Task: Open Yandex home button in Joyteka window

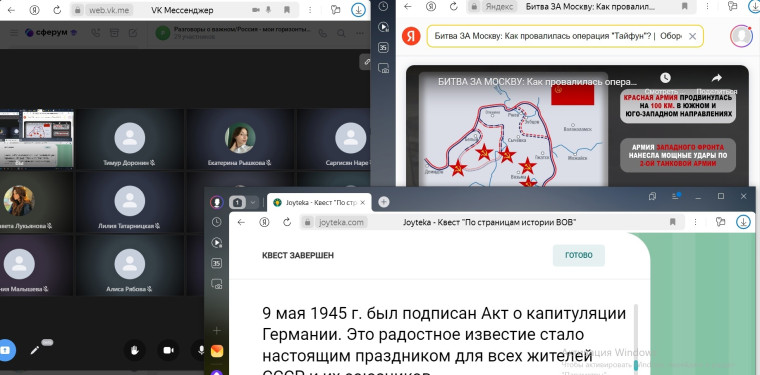Action: pos(264,222)
